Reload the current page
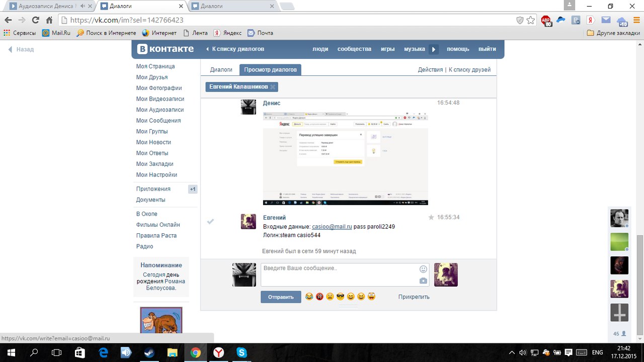This screenshot has height=362, width=644. tap(35, 20)
